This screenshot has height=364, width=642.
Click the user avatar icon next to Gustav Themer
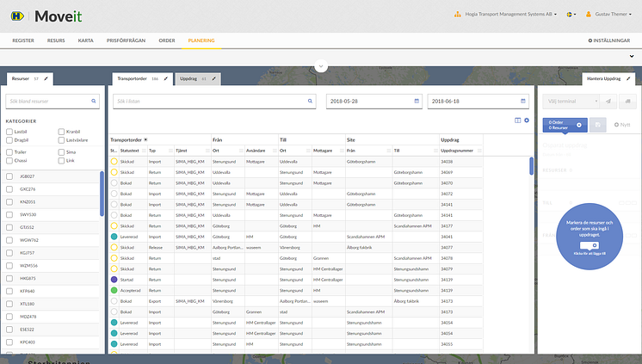pyautogui.click(x=589, y=14)
